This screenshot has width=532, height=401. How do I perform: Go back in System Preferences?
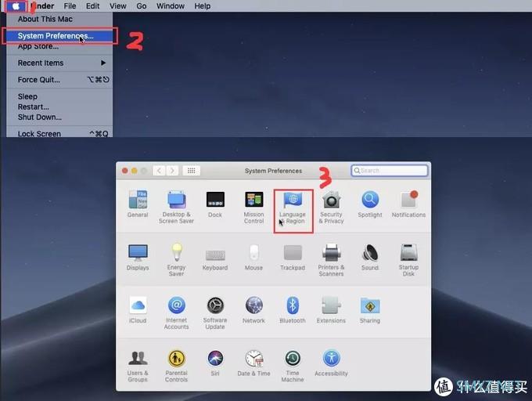(x=159, y=171)
